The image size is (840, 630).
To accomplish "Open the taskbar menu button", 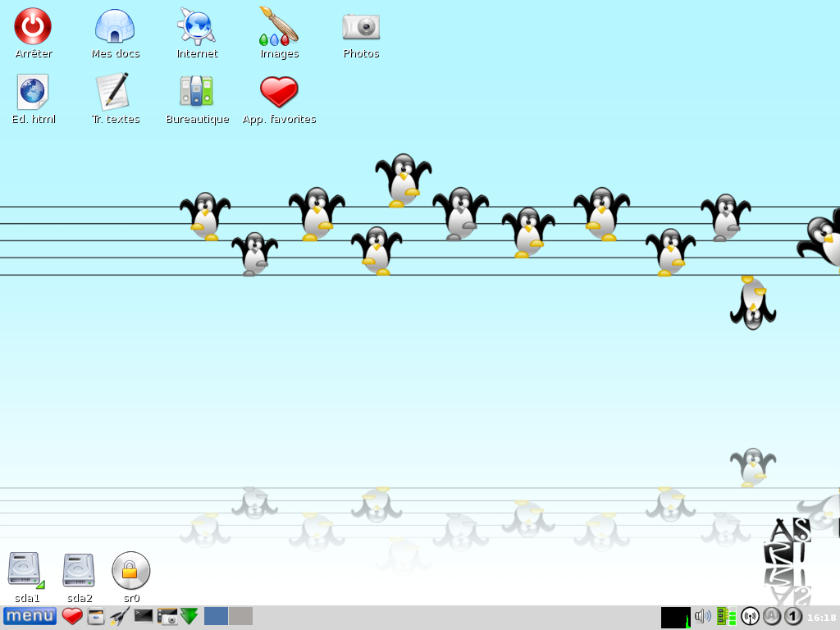I will pyautogui.click(x=30, y=616).
